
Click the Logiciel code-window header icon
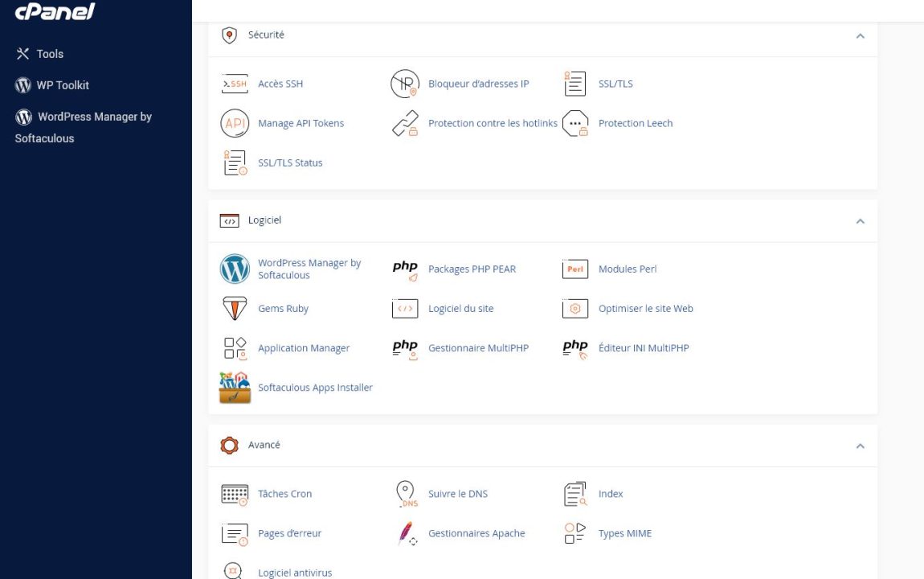click(x=229, y=220)
